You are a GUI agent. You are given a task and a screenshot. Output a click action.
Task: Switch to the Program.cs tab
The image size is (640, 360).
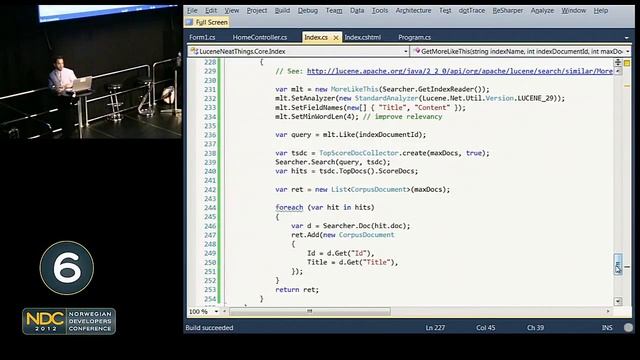click(x=414, y=37)
